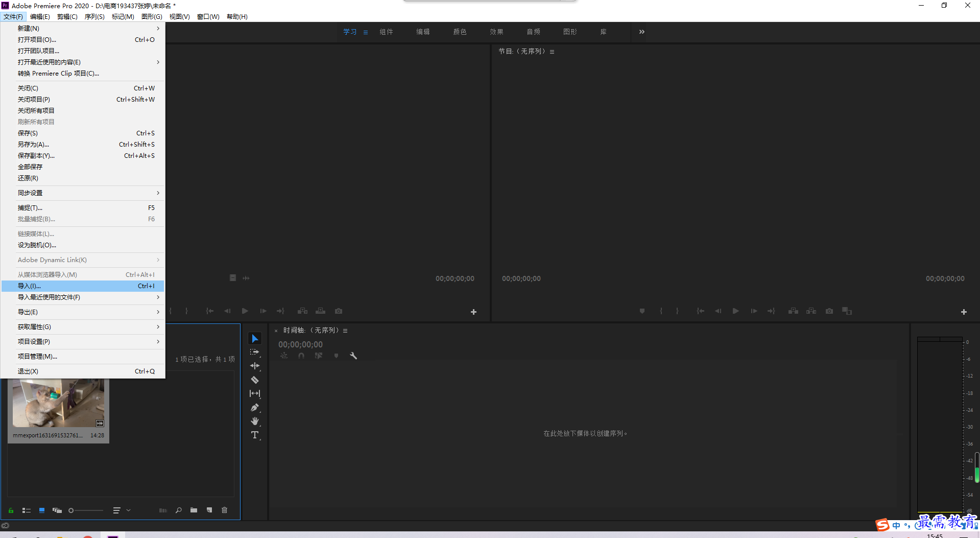This screenshot has width=980, height=538.
Task: Select the Track Select Forward tool
Action: tap(255, 352)
